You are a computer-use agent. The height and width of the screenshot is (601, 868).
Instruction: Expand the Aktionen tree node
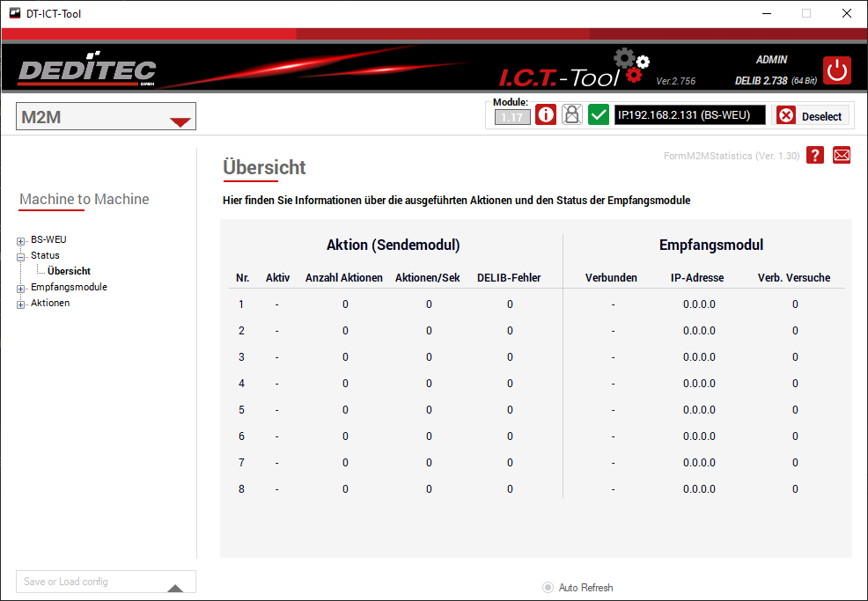(21, 304)
